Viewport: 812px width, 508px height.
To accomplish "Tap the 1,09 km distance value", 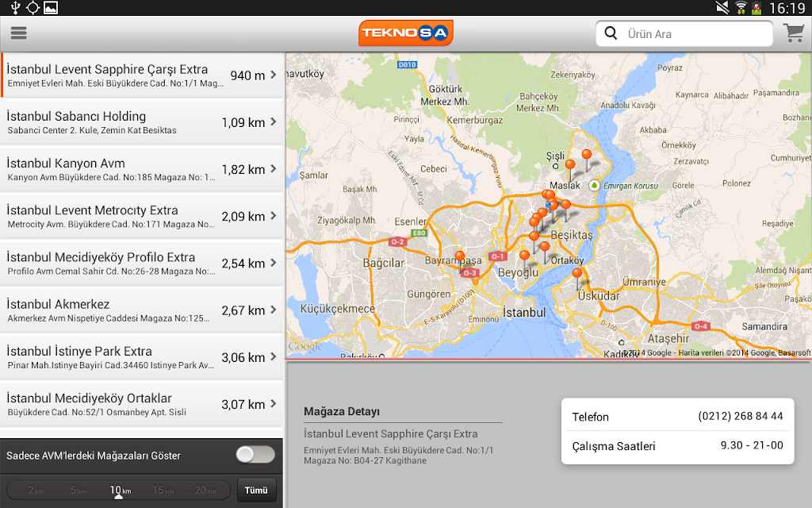I will click(243, 123).
